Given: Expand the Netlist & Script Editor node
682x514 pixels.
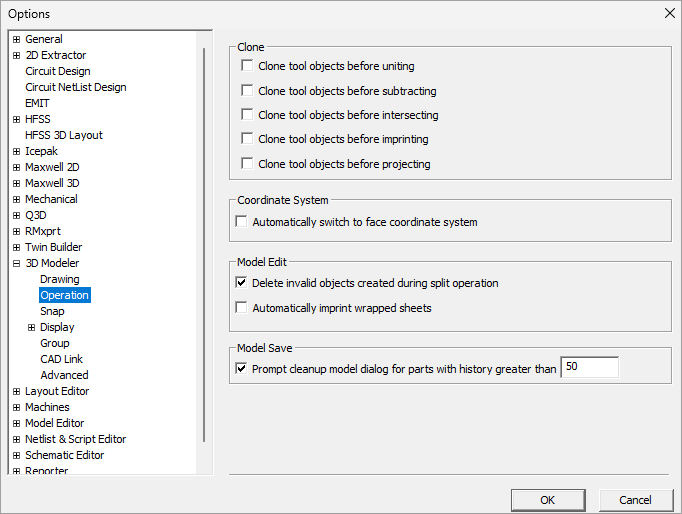Looking at the screenshot, I should (17, 439).
